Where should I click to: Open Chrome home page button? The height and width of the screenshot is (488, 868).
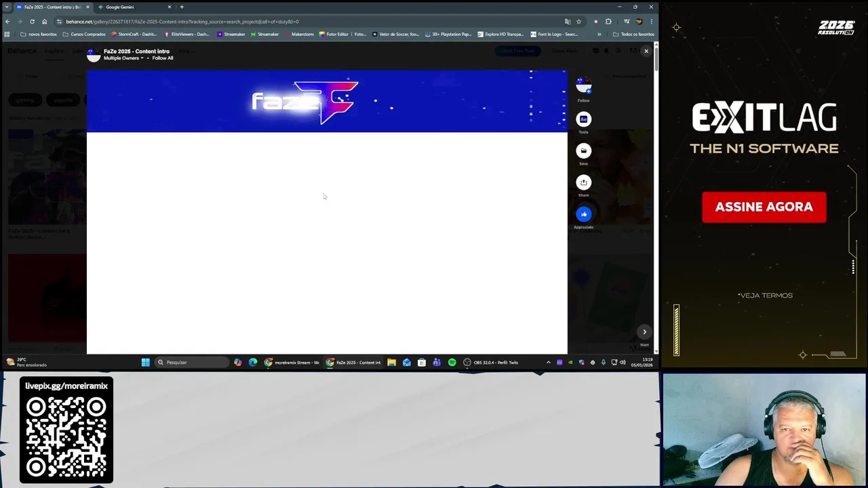coord(45,22)
